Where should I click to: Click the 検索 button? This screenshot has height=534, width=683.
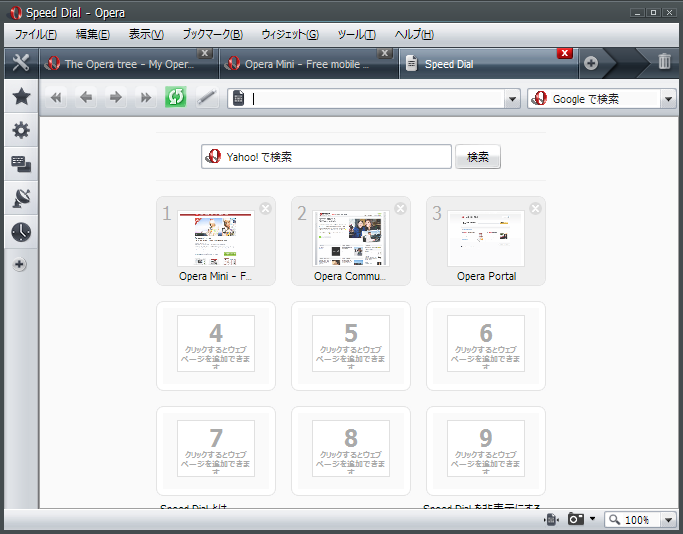click(x=478, y=157)
